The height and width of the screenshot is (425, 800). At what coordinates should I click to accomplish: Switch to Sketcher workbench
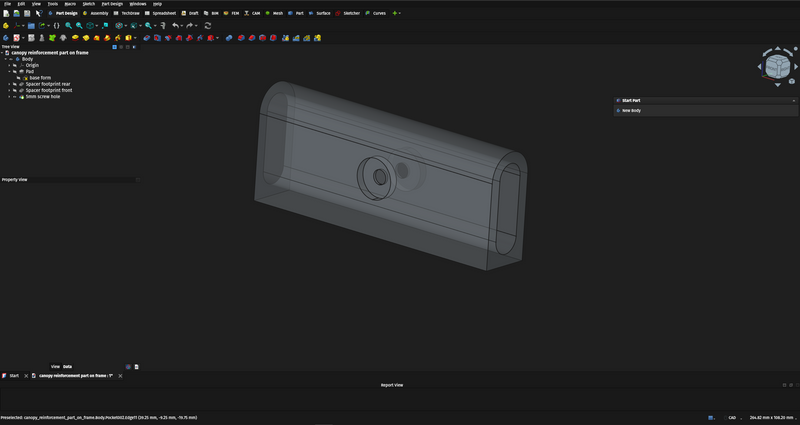(347, 13)
